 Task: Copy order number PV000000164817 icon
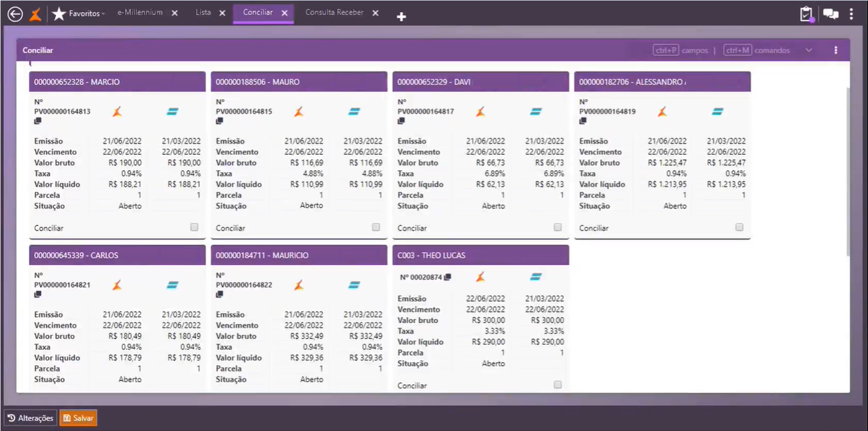tap(401, 121)
